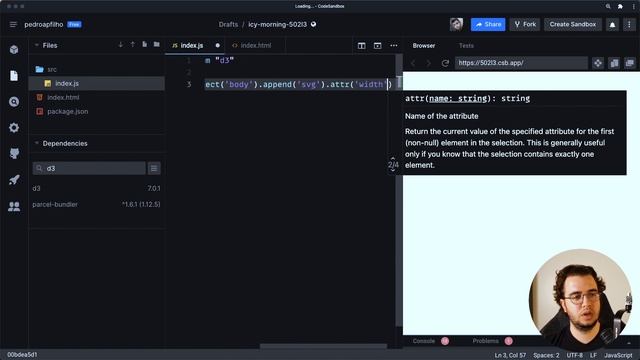Click the new folder icon in the Files header
This screenshot has height=360, width=640.
pyautogui.click(x=157, y=44)
